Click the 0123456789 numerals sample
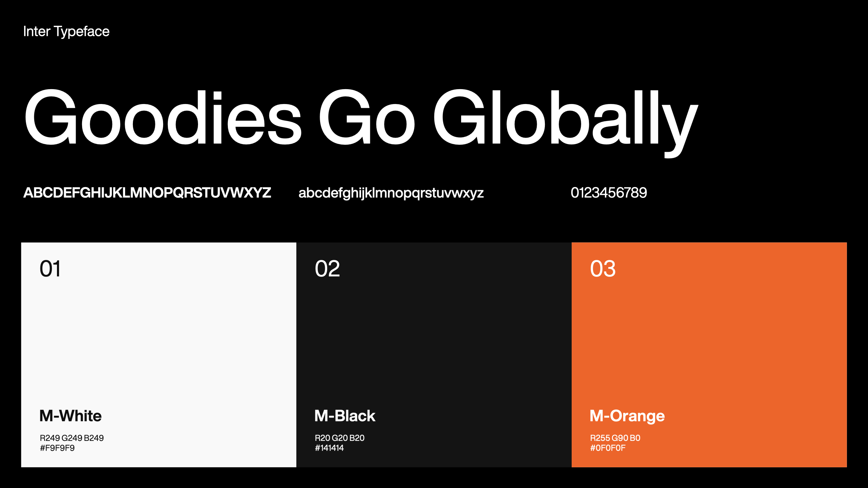 [x=609, y=193]
